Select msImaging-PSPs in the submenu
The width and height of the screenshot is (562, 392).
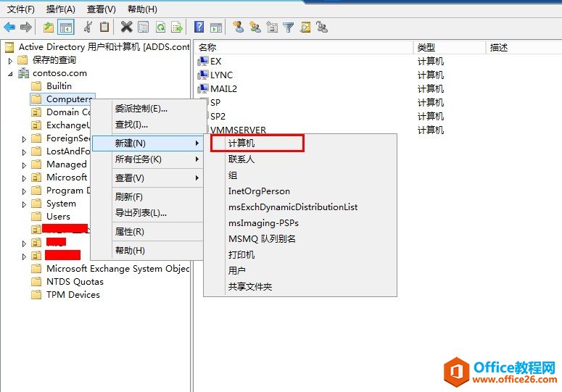300,223
